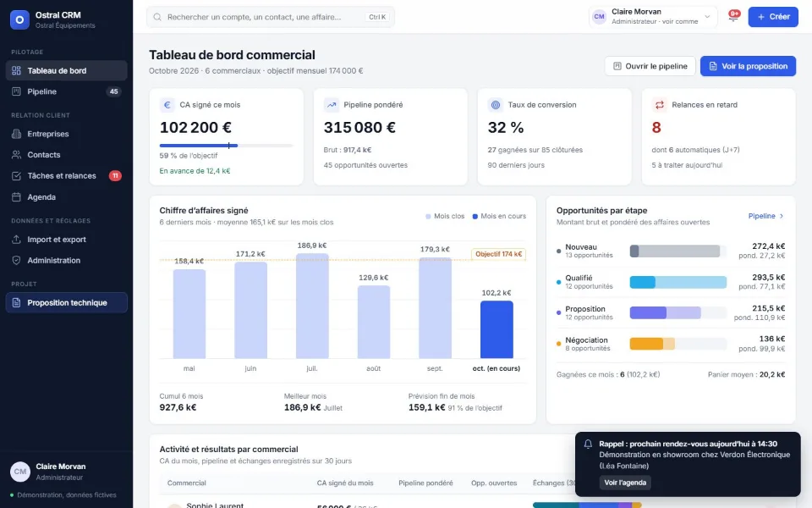This screenshot has height=508, width=812.
Task: Open the Pipeline sidebar item
Action: (x=66, y=91)
